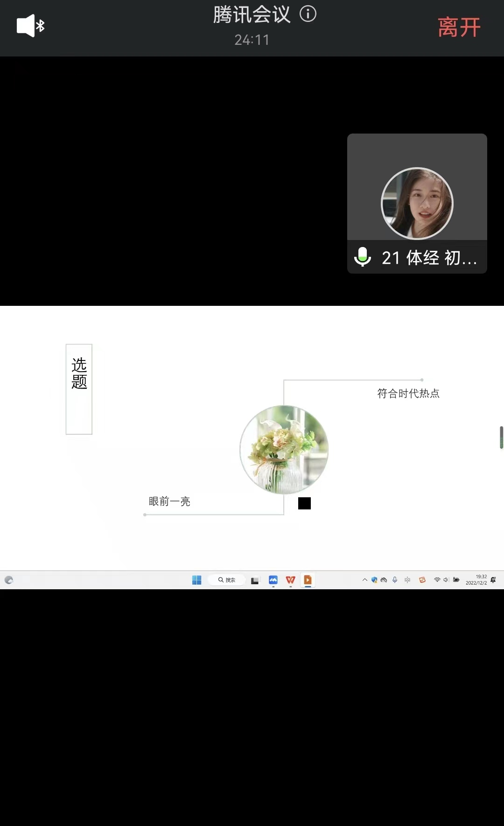The width and height of the screenshot is (504, 826).
Task: Click the Sogou input method tray icon
Action: [422, 580]
